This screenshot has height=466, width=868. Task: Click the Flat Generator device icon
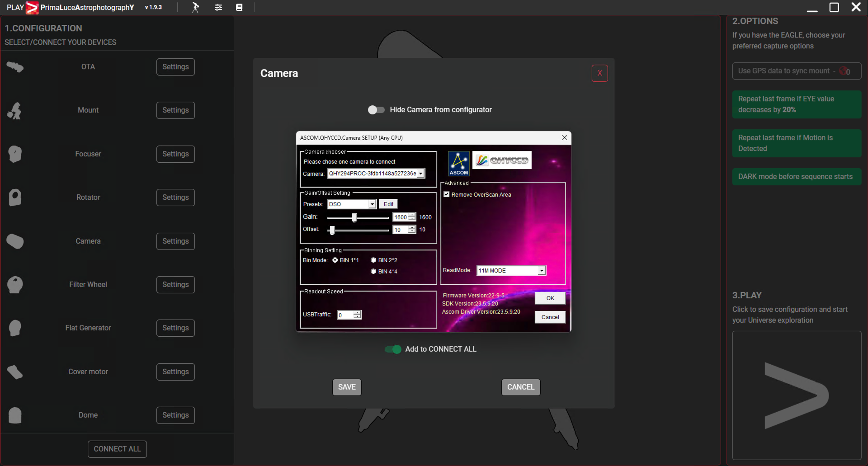point(15,328)
